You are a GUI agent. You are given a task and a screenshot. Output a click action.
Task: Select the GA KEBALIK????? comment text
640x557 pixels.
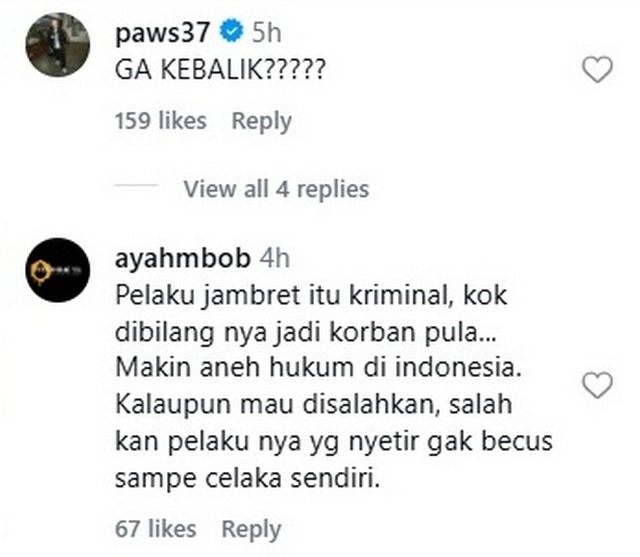coord(220,70)
